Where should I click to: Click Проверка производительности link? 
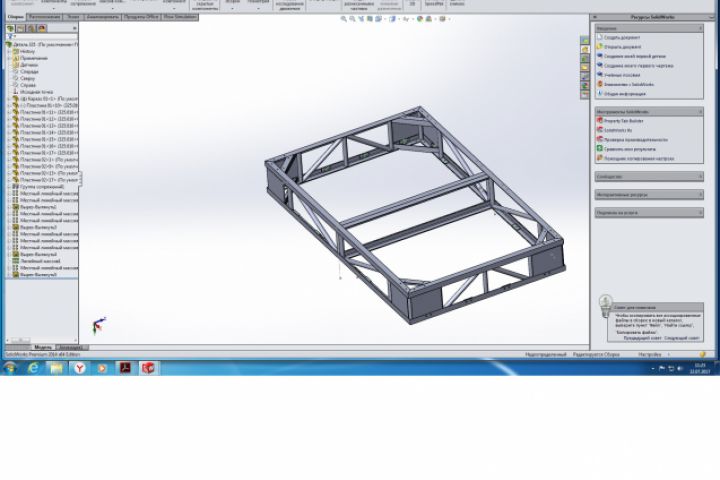click(x=636, y=140)
